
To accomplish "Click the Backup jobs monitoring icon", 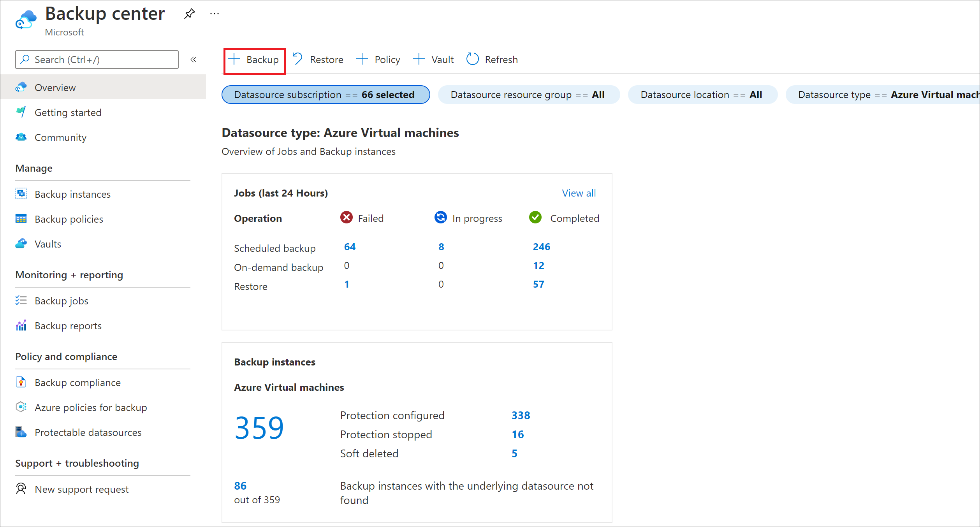I will point(21,300).
